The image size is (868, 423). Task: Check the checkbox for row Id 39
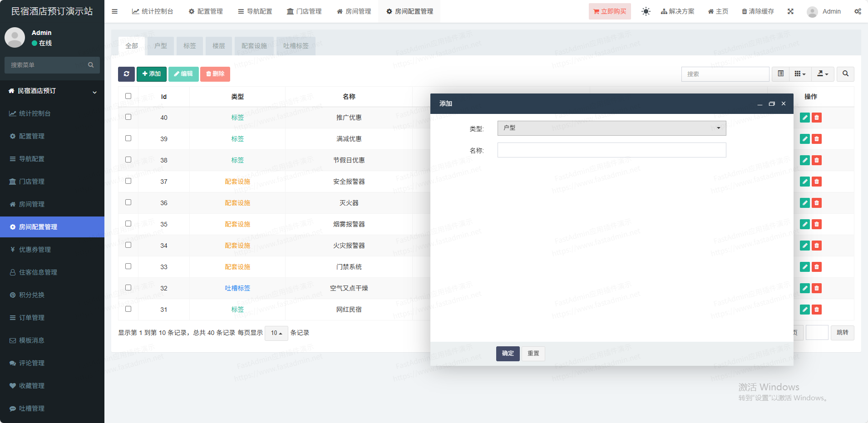coord(128,138)
